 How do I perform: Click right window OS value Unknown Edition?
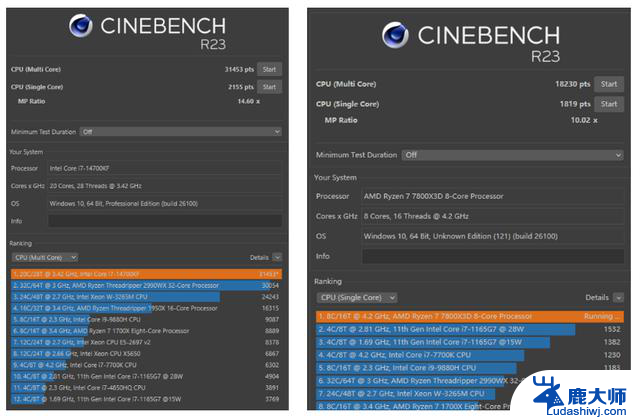(461, 236)
